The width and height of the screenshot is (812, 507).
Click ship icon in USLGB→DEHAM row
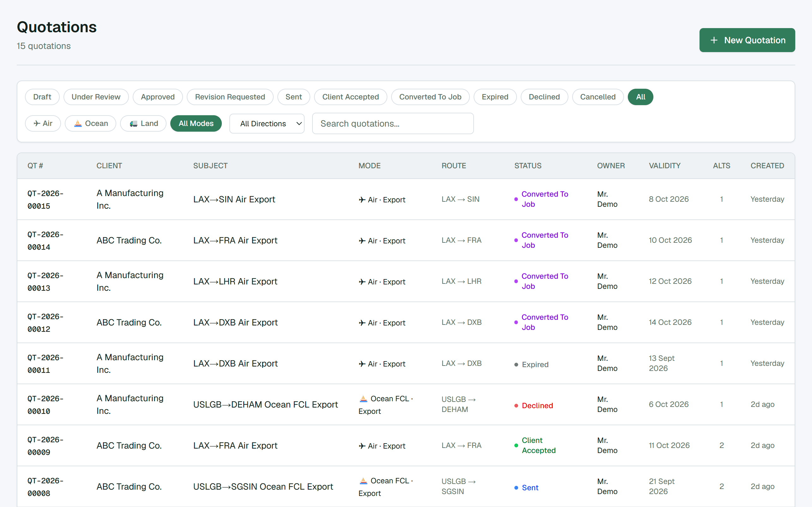point(363,399)
